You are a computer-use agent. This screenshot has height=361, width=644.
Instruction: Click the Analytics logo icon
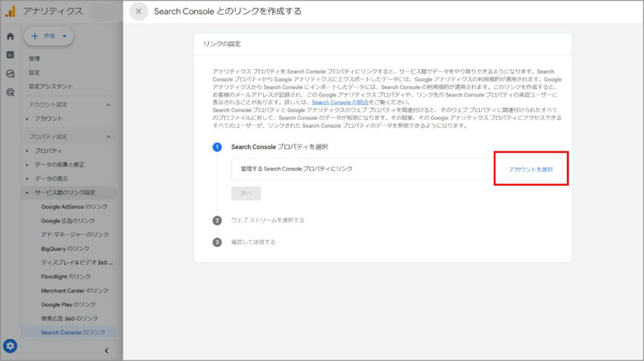pyautogui.click(x=10, y=11)
